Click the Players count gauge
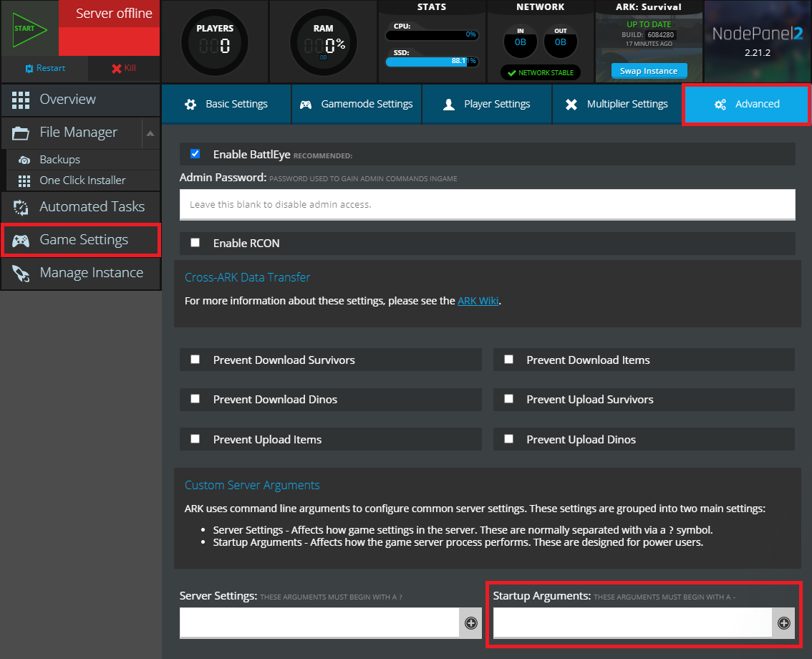The image size is (812, 659). [214, 42]
